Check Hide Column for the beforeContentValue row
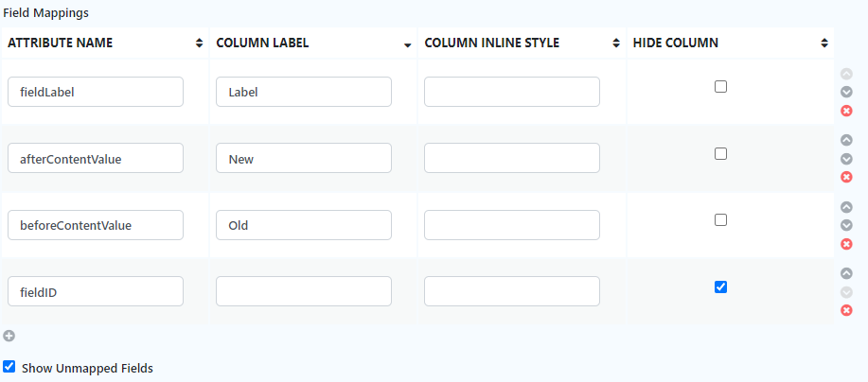Viewport: 868px width, 382px height. pos(720,219)
